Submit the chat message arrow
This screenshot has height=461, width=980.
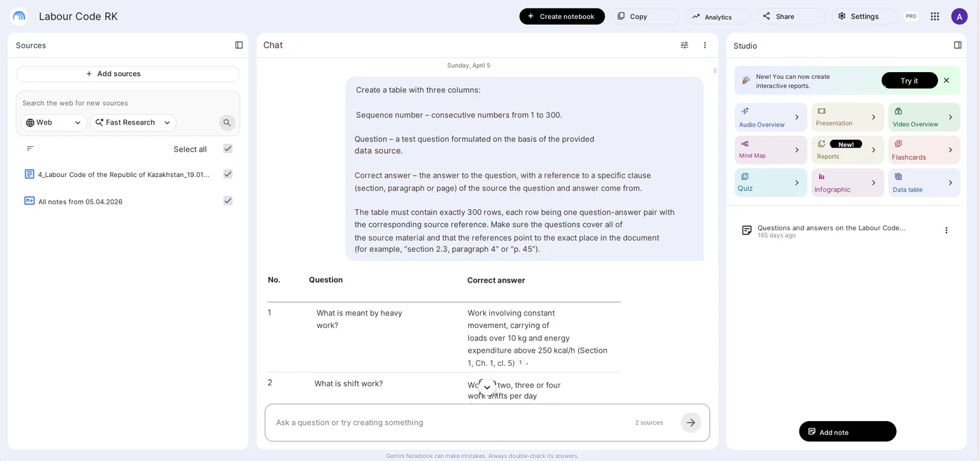[x=691, y=423]
